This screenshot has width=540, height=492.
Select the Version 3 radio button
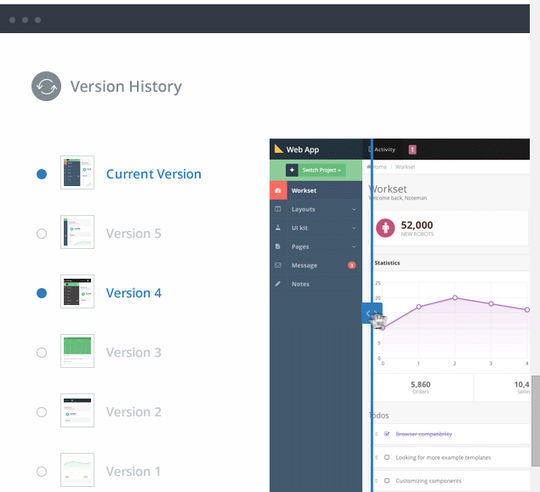pos(42,353)
